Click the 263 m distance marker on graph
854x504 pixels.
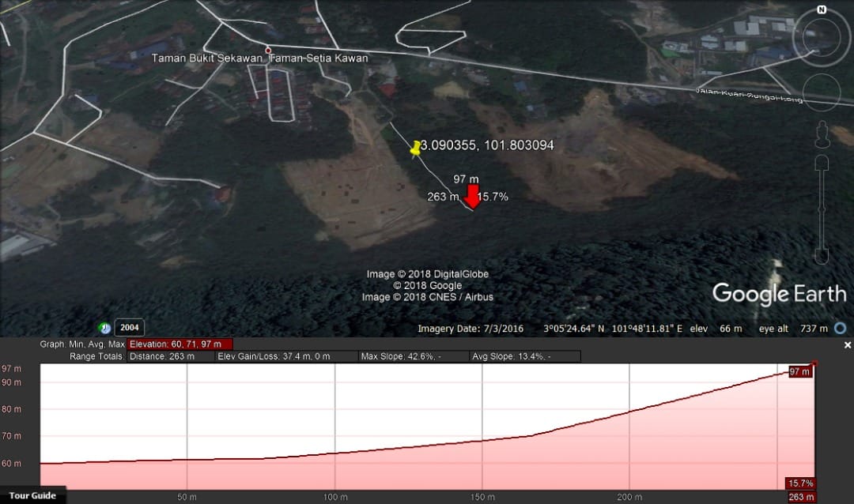pos(800,497)
